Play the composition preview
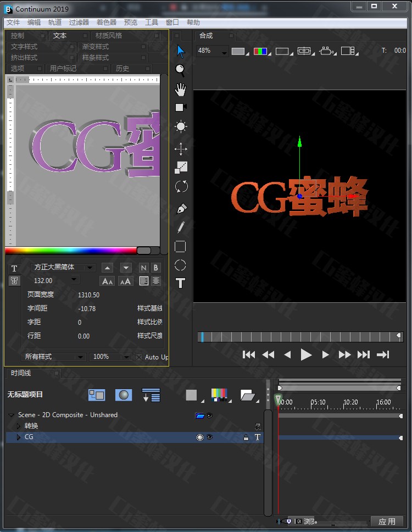The height and width of the screenshot is (532, 412). 306,355
